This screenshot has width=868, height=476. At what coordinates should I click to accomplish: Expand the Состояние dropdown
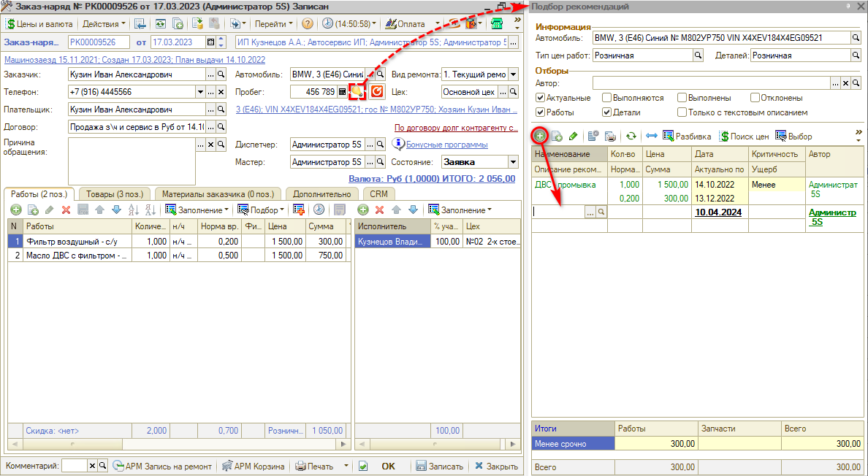pos(512,162)
